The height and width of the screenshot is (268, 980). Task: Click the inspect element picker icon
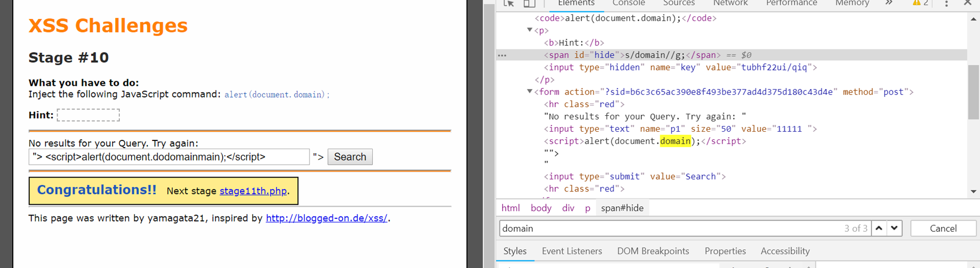tap(508, 3)
